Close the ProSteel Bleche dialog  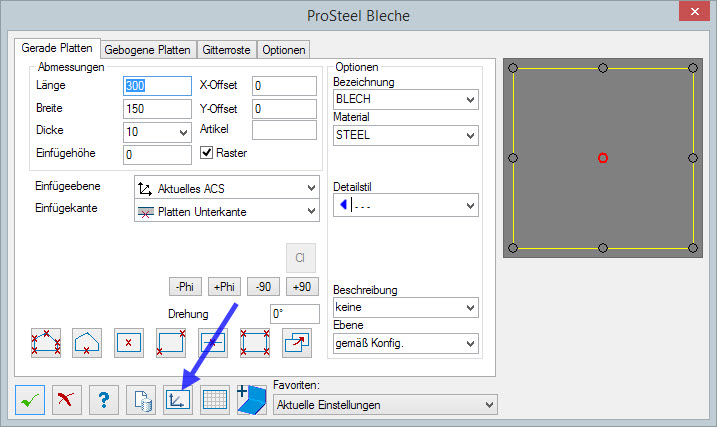[694, 11]
